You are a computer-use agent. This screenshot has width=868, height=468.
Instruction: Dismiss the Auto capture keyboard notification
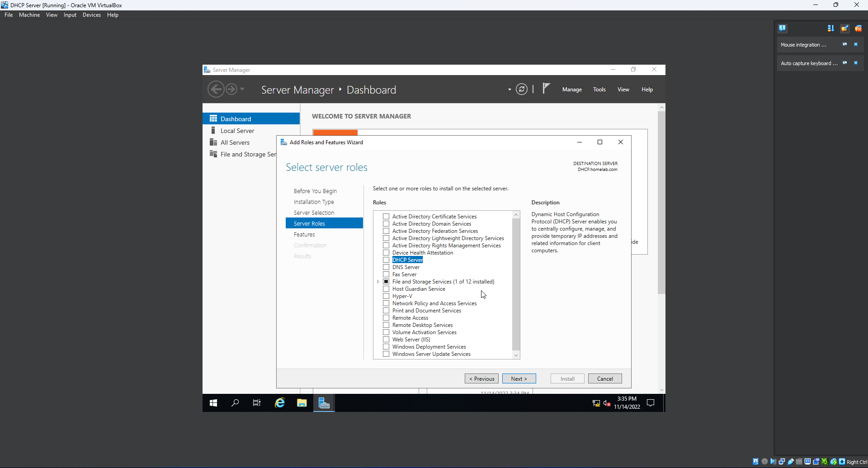(x=856, y=63)
